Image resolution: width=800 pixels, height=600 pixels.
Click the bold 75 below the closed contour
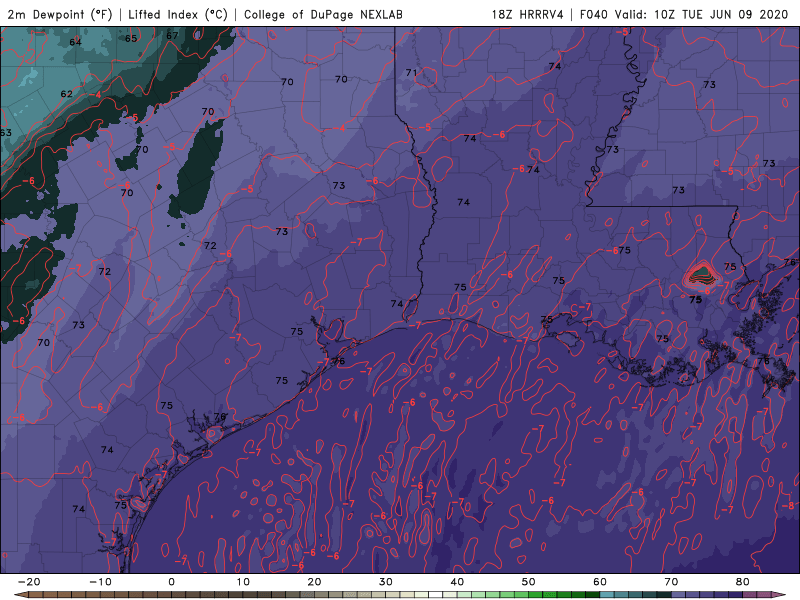(x=695, y=299)
